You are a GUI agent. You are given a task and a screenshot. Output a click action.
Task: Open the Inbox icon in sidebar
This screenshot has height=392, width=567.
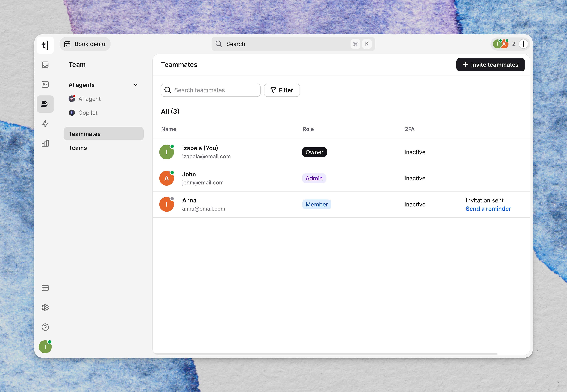(x=45, y=65)
